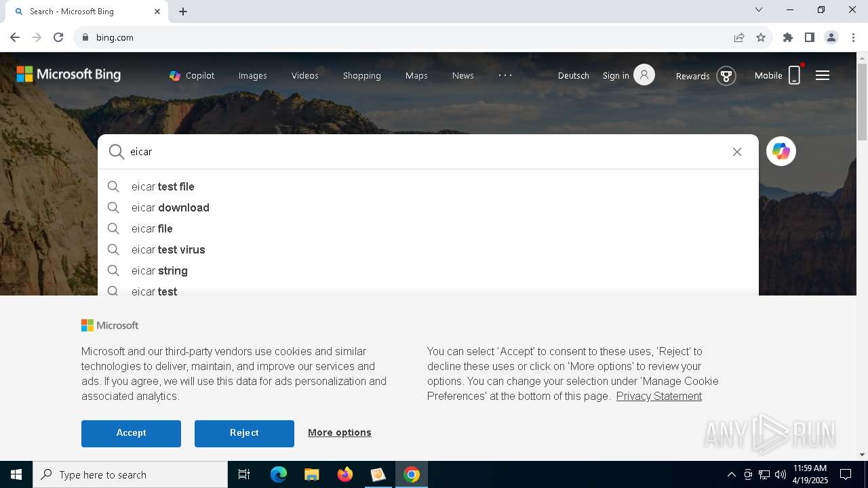Click the volume icon in system tray
The image size is (868, 488).
(x=781, y=474)
